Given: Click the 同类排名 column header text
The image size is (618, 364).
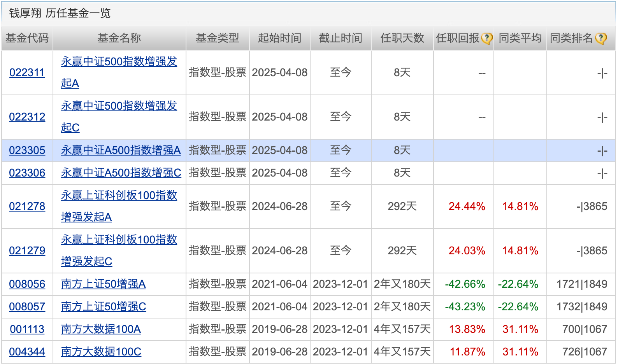Looking at the screenshot, I should coord(571,38).
